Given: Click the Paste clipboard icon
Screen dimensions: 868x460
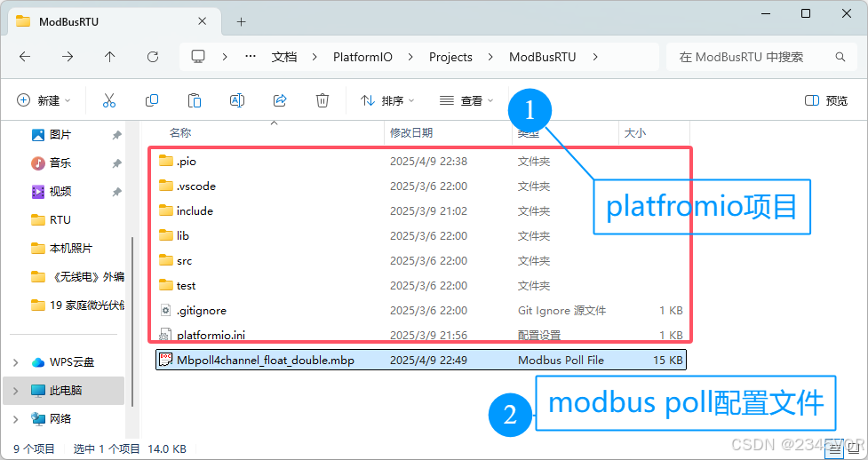Looking at the screenshot, I should click(195, 100).
